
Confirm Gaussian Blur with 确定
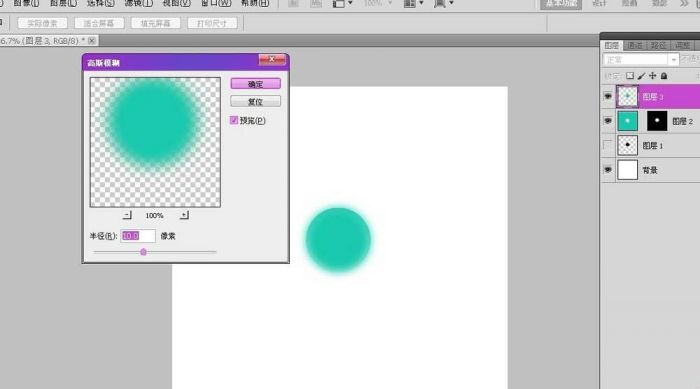point(255,84)
